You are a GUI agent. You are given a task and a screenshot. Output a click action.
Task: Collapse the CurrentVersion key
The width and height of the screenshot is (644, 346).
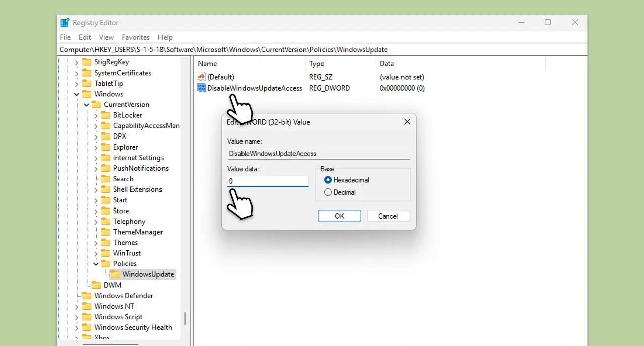tap(86, 104)
